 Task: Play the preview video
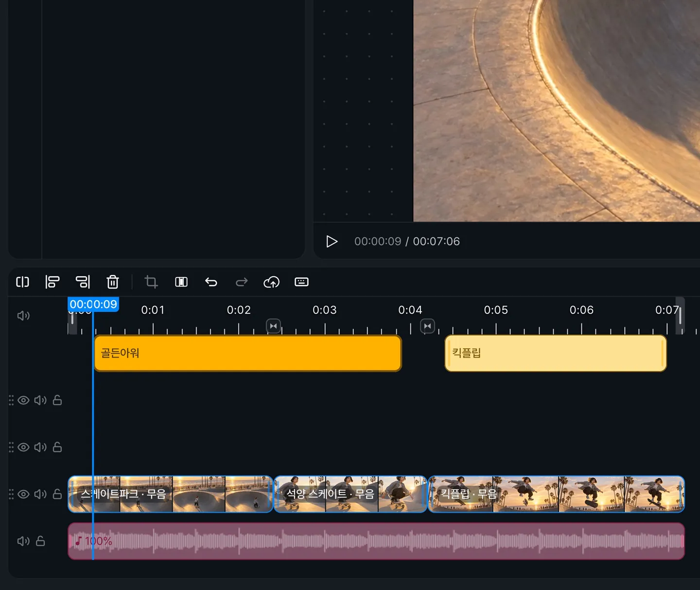332,241
